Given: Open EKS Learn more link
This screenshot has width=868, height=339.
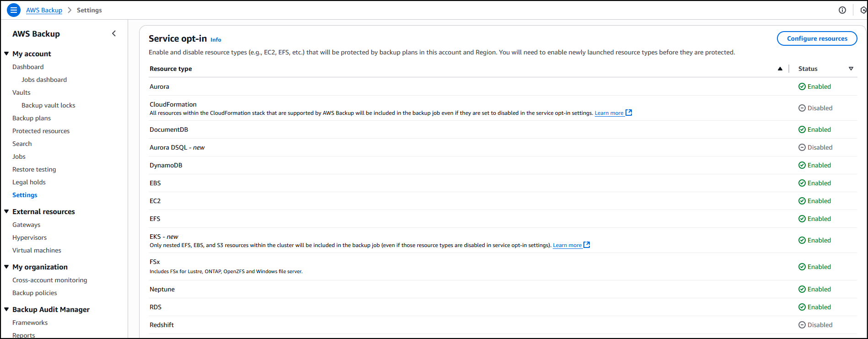Looking at the screenshot, I should (567, 245).
